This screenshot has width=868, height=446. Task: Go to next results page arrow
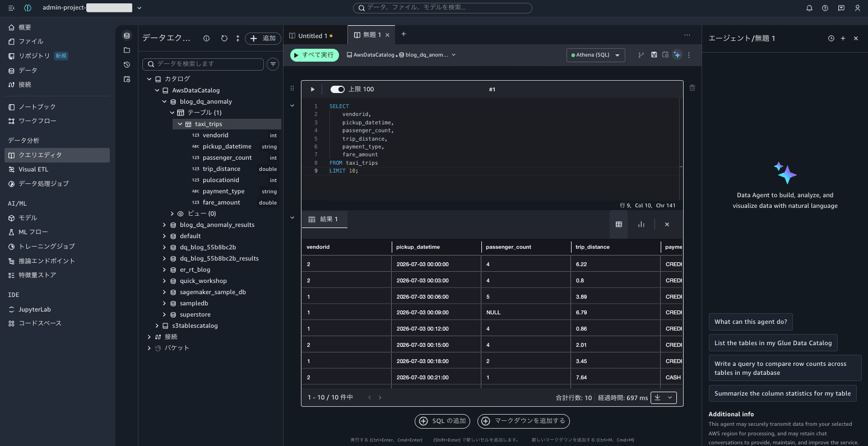pos(380,397)
